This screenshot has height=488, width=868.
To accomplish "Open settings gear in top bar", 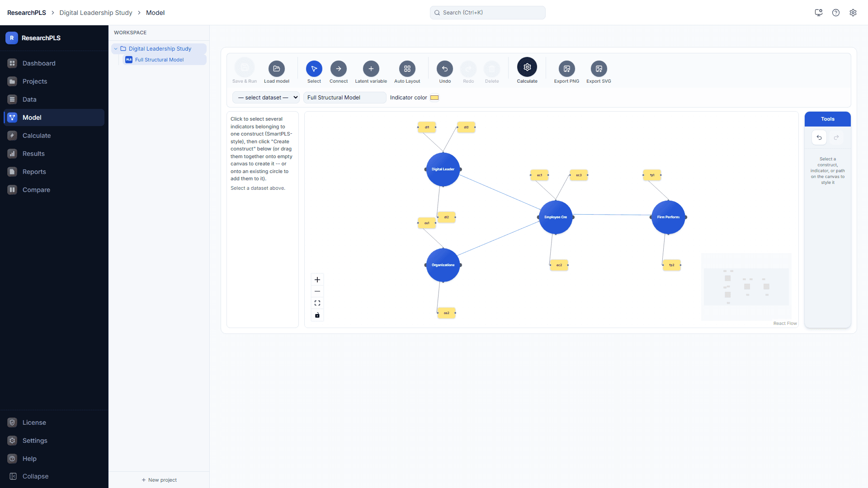I will pyautogui.click(x=853, y=13).
